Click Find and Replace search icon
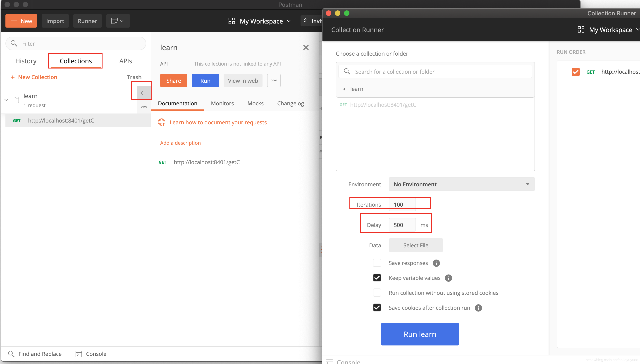The image size is (640, 364). click(x=11, y=354)
